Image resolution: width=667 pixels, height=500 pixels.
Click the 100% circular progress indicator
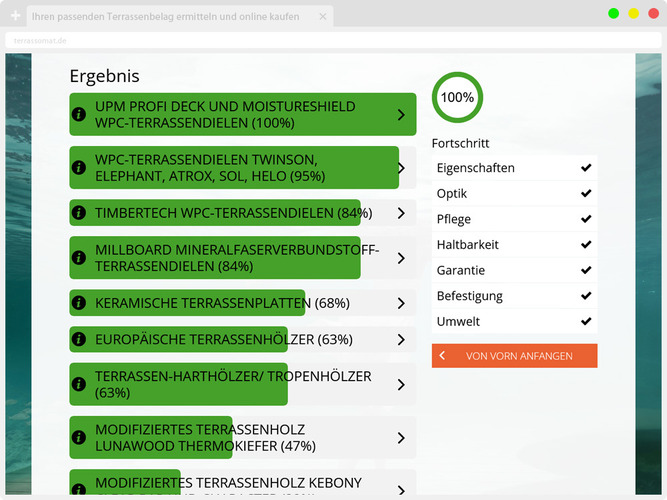pyautogui.click(x=457, y=98)
